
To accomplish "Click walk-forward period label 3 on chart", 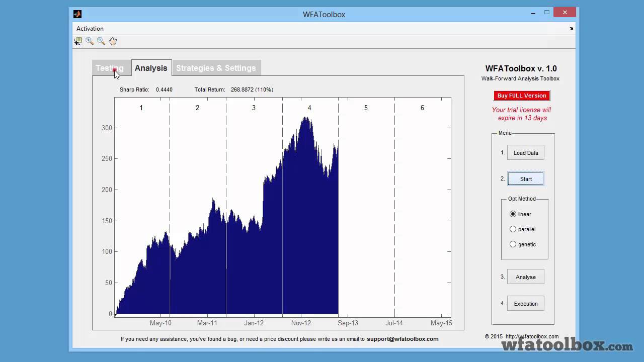I will [254, 108].
